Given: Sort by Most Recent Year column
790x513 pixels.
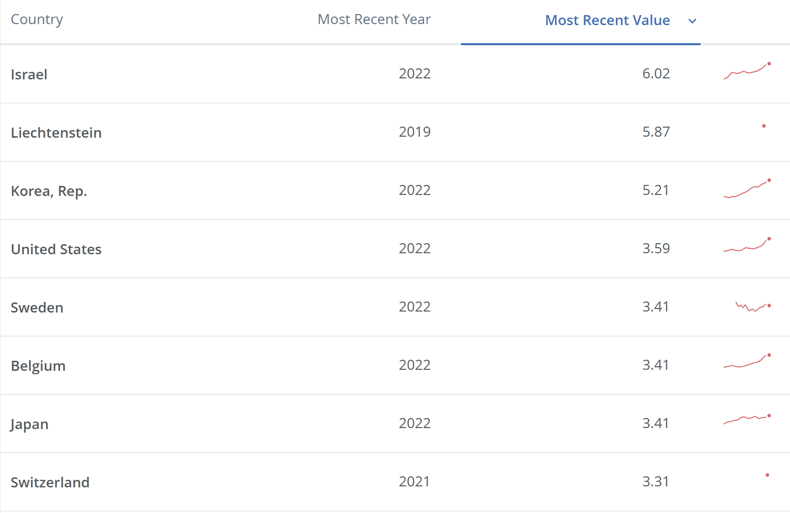Looking at the screenshot, I should [x=374, y=19].
